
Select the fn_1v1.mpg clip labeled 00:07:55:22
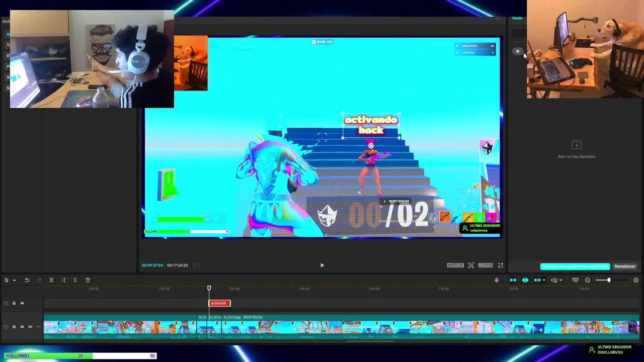pos(430,326)
